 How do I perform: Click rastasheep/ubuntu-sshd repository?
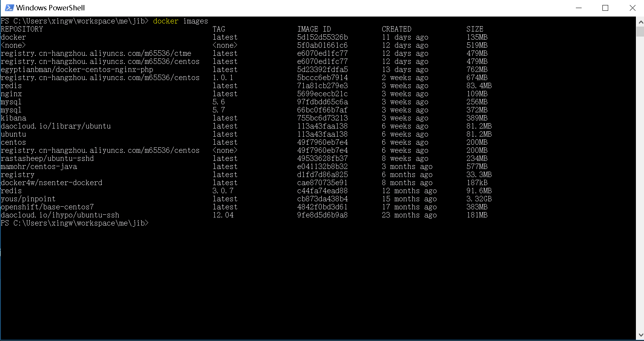tap(47, 159)
